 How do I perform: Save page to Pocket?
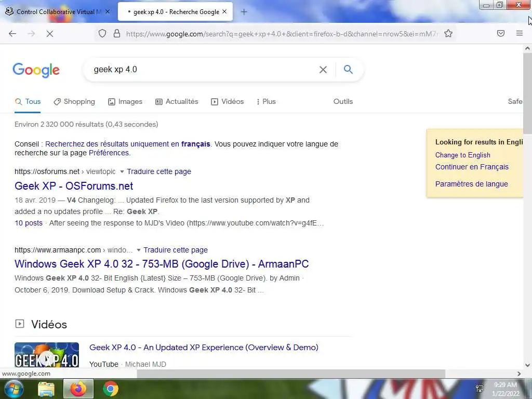501,33
